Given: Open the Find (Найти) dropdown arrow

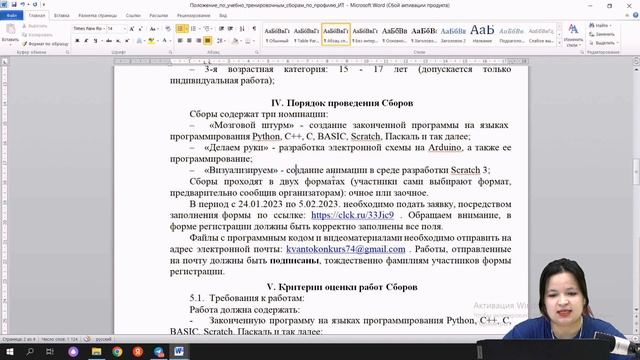Looking at the screenshot, I should click(610, 26).
